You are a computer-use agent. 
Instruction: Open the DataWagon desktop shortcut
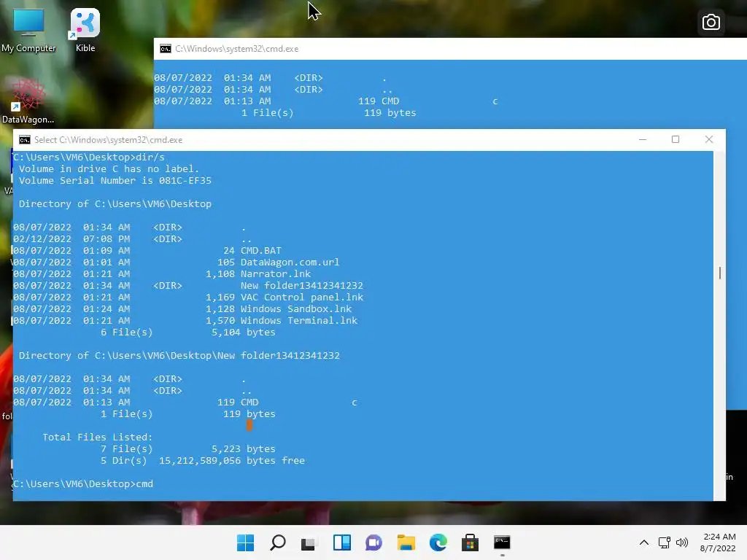[x=28, y=101]
